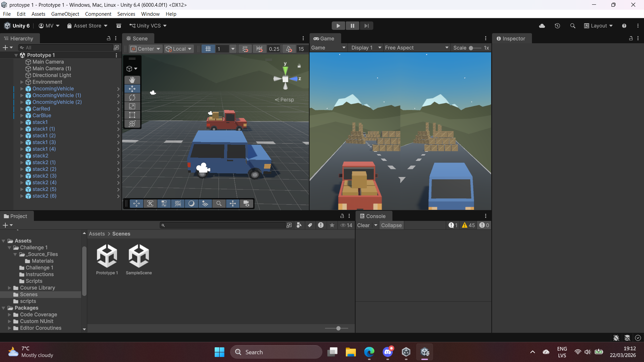Expand the Environment object in Hierarchy

(x=22, y=82)
